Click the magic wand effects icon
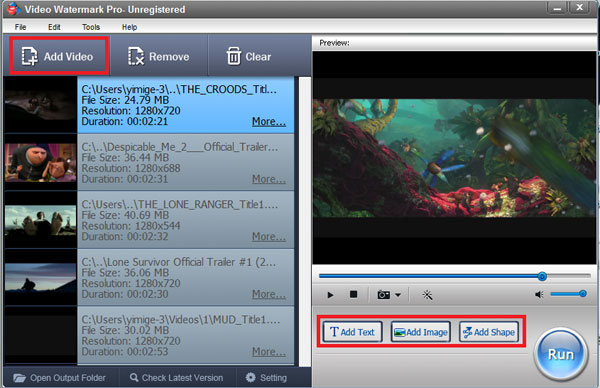 pyautogui.click(x=427, y=295)
